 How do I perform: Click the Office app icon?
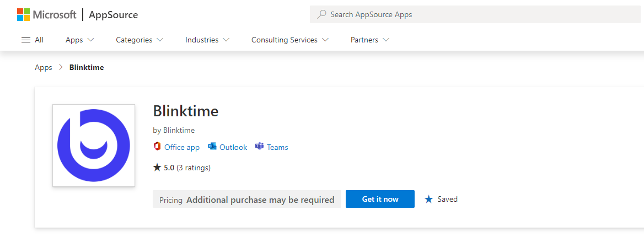(157, 147)
